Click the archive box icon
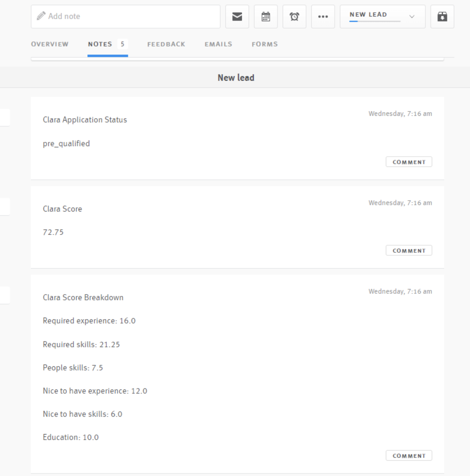The image size is (470, 476). 442,16
